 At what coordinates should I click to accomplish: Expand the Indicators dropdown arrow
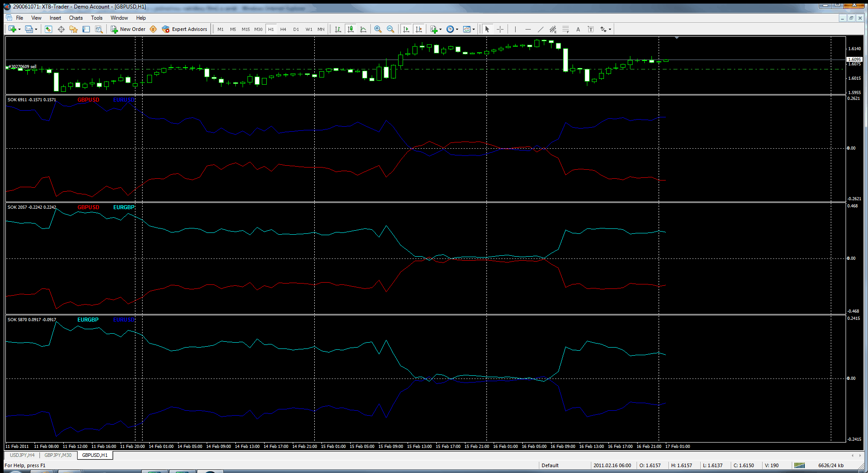pos(441,30)
